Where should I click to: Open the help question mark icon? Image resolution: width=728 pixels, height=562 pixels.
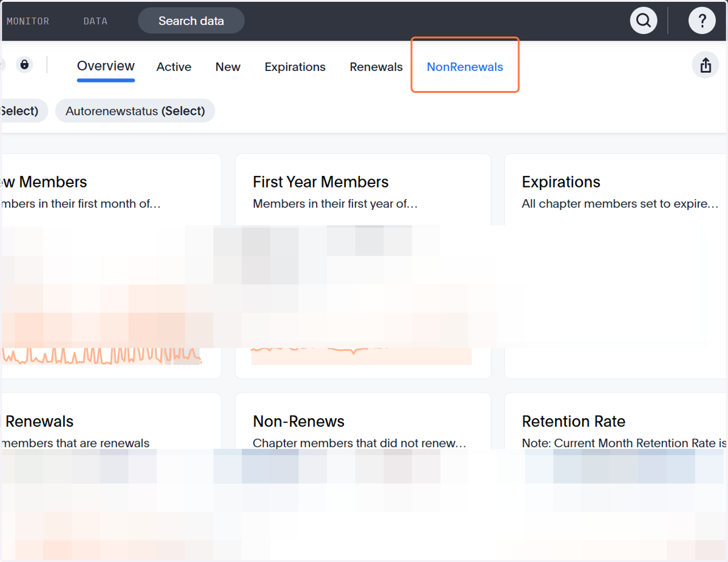click(x=702, y=21)
